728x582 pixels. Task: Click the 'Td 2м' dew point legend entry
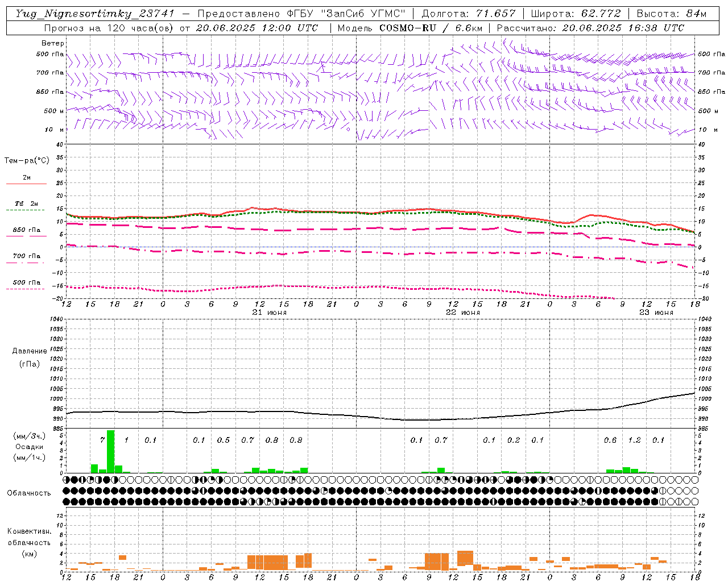[26, 203]
